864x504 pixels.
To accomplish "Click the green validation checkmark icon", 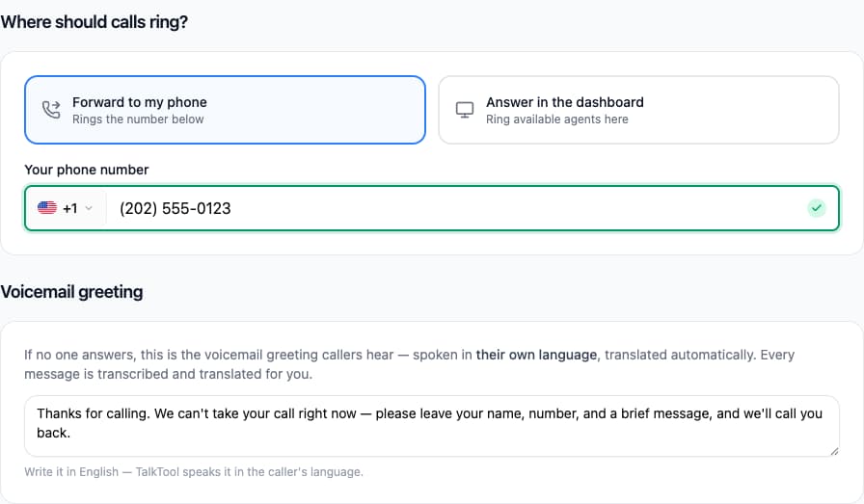I will coord(817,208).
